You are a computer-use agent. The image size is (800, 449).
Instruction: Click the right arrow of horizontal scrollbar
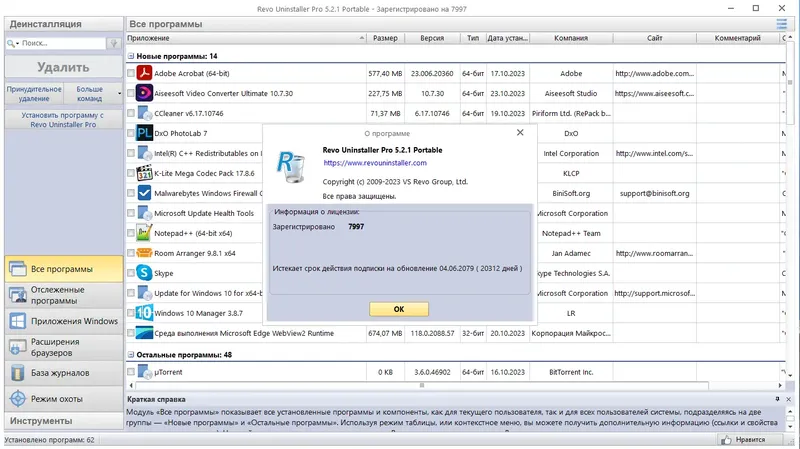coord(780,385)
